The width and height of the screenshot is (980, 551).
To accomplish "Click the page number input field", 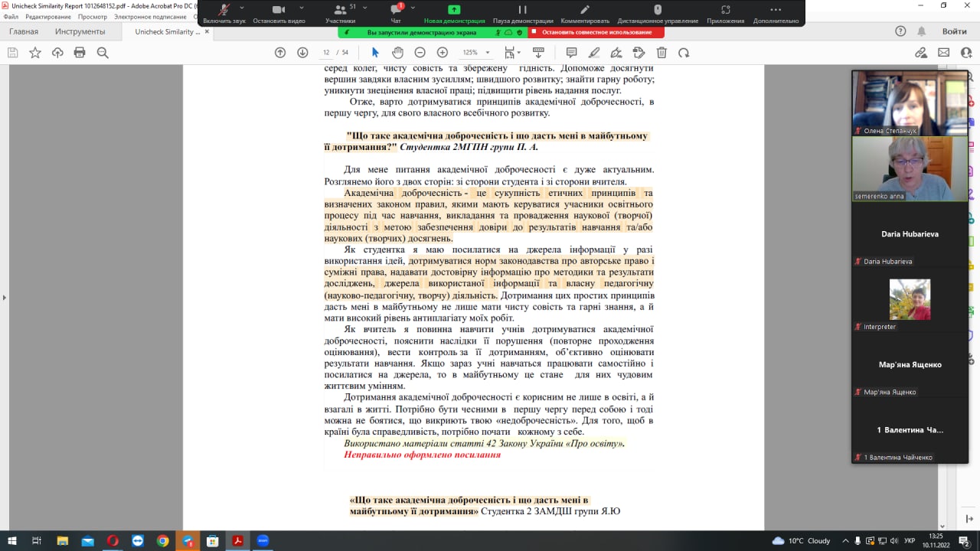I will [328, 53].
